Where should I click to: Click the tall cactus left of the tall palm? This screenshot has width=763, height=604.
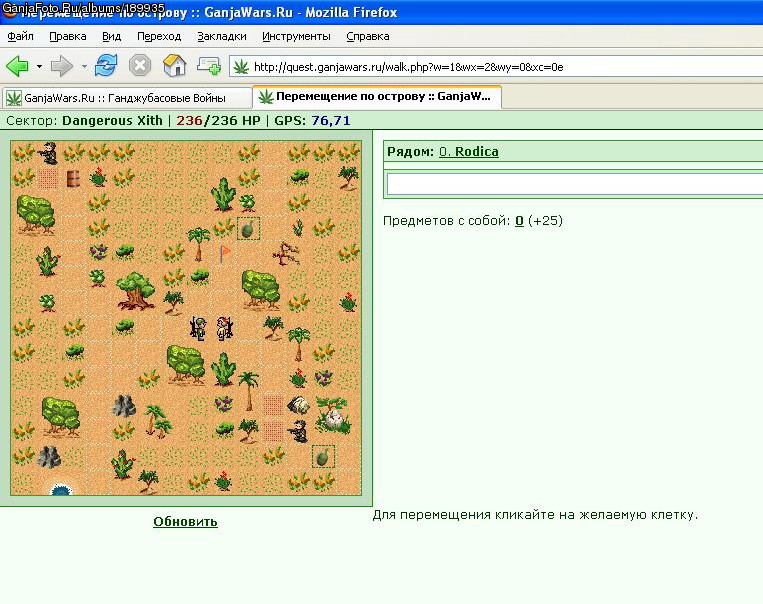point(223,368)
